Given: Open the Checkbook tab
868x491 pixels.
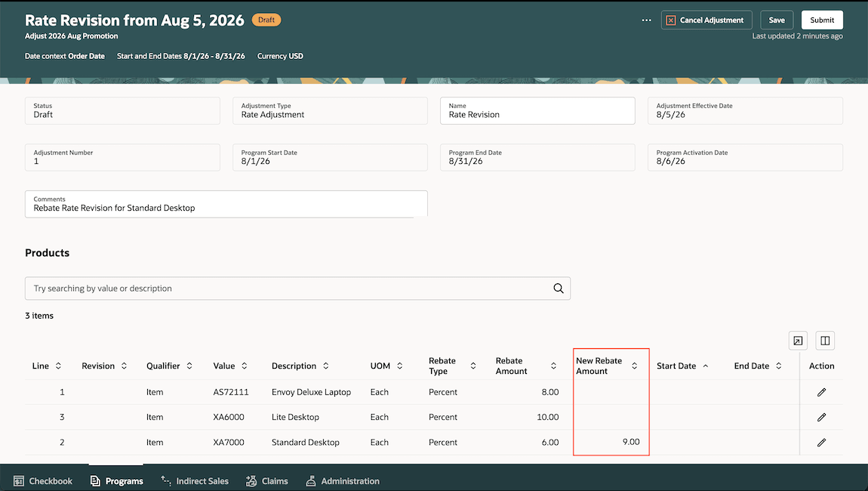Looking at the screenshot, I should [x=43, y=481].
